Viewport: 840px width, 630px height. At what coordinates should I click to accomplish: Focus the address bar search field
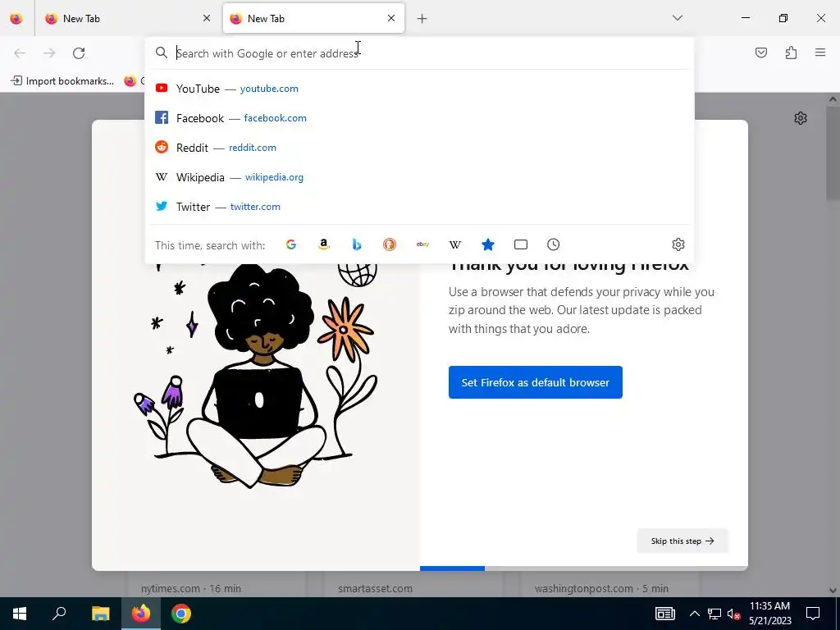click(419, 53)
